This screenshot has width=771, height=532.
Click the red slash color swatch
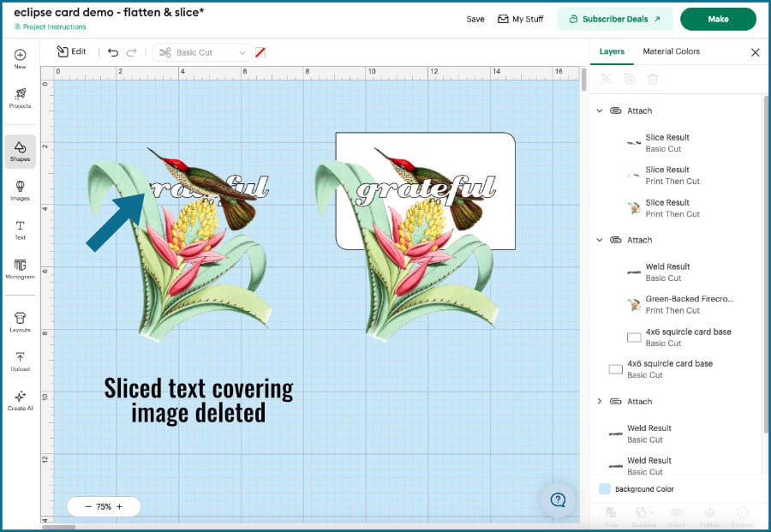pyautogui.click(x=260, y=52)
